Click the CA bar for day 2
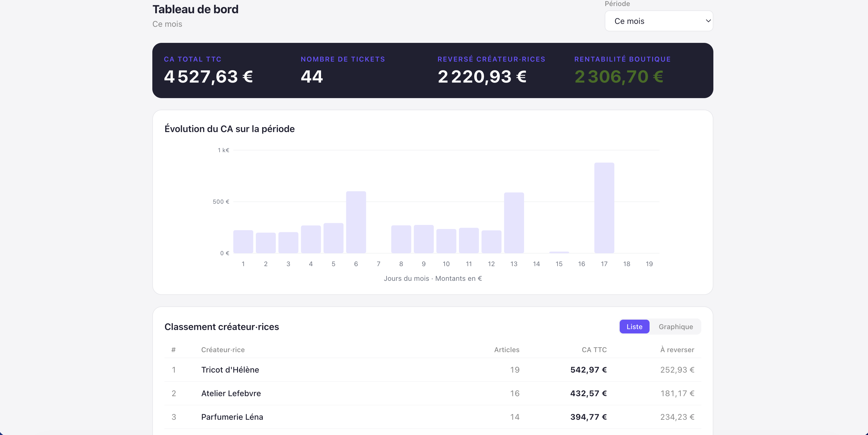This screenshot has height=435, width=868. (x=266, y=243)
